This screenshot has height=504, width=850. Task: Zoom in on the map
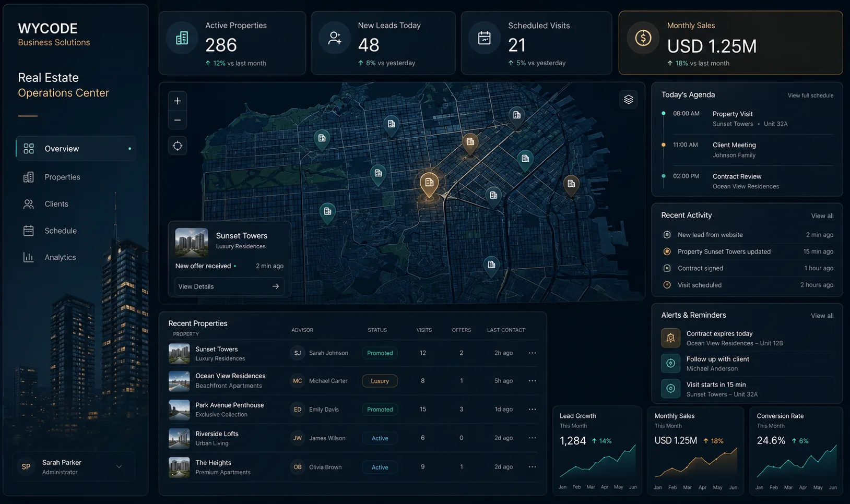(x=178, y=101)
